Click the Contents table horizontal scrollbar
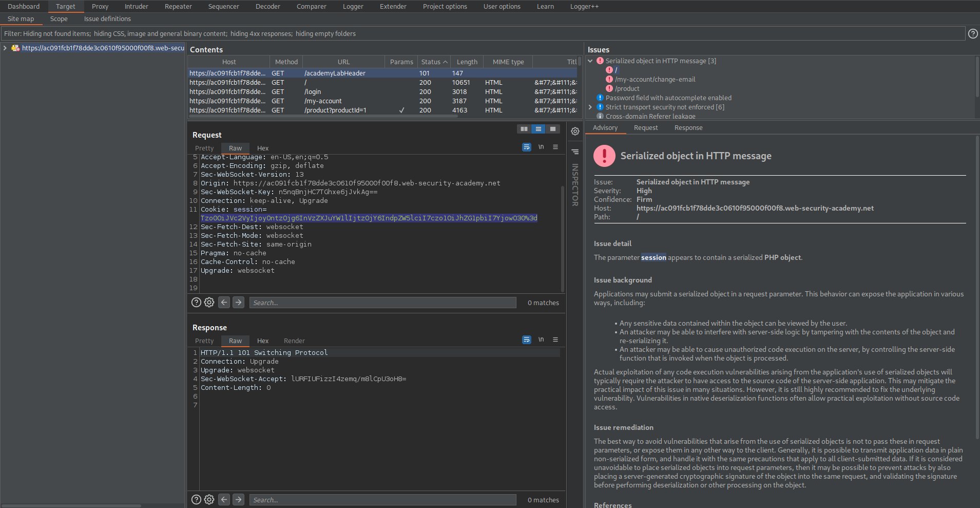980x508 pixels. coord(323,117)
